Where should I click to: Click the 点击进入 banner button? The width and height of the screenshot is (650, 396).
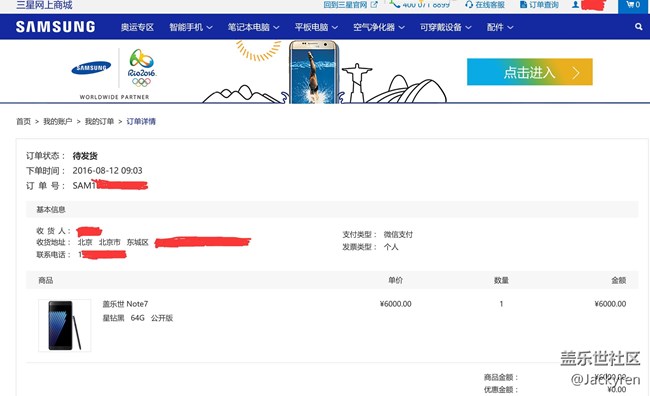click(x=529, y=72)
